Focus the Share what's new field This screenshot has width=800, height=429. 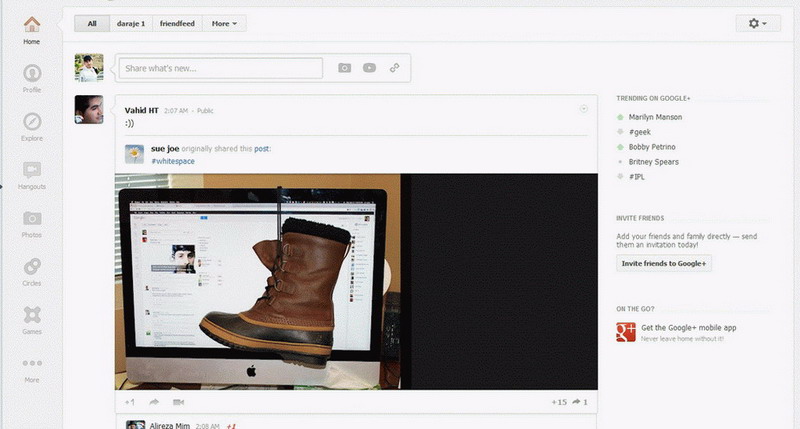(x=221, y=68)
